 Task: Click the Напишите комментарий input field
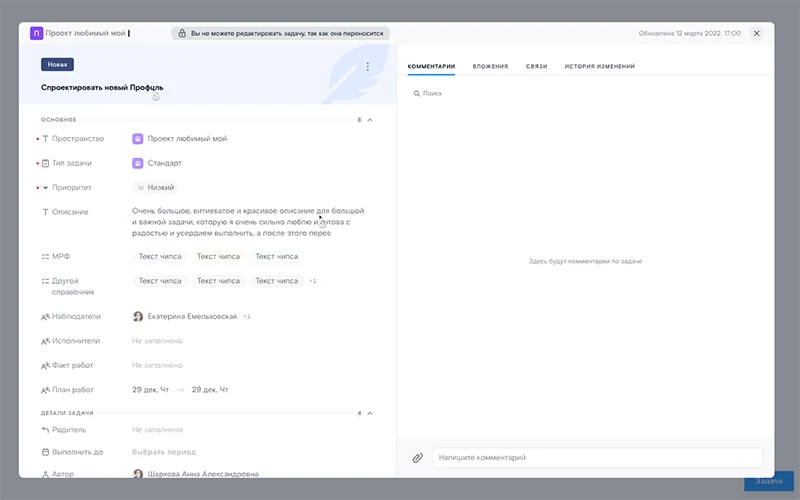[596, 458]
